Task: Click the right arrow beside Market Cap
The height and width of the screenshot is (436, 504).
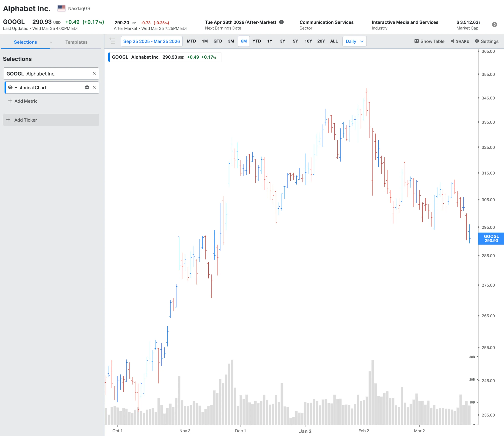Action: pyautogui.click(x=494, y=24)
